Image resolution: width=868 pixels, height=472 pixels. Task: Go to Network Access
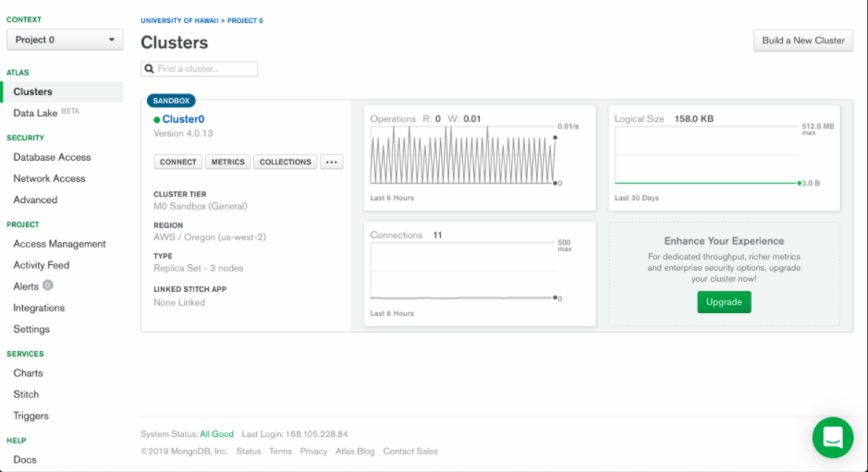click(49, 178)
